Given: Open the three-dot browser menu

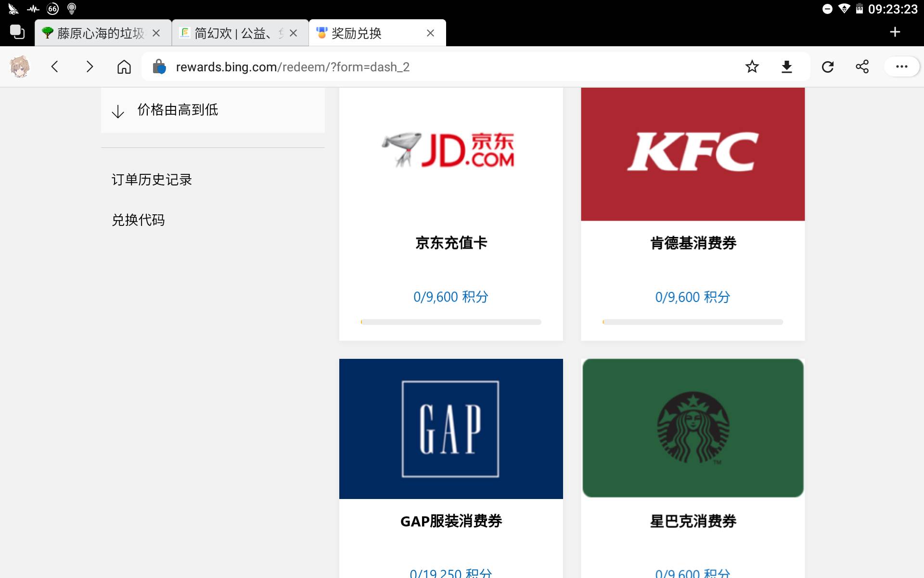Looking at the screenshot, I should pyautogui.click(x=901, y=67).
